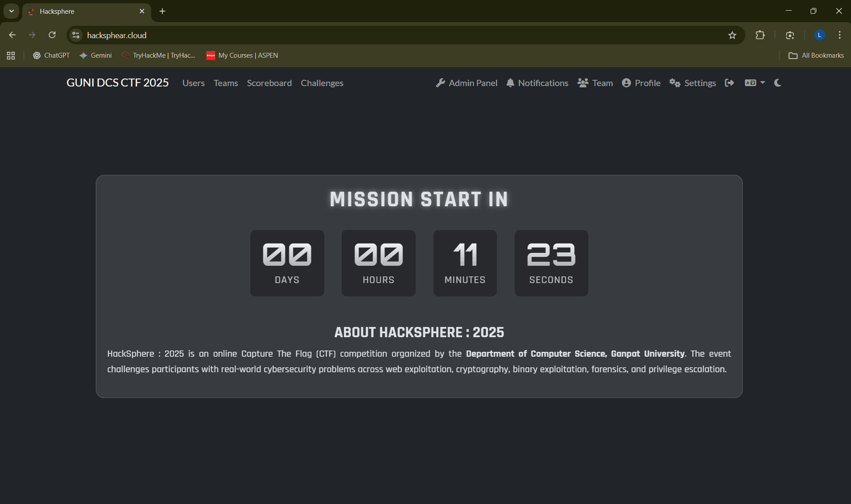
Task: Log out using the sign-out arrow icon
Action: click(x=729, y=83)
